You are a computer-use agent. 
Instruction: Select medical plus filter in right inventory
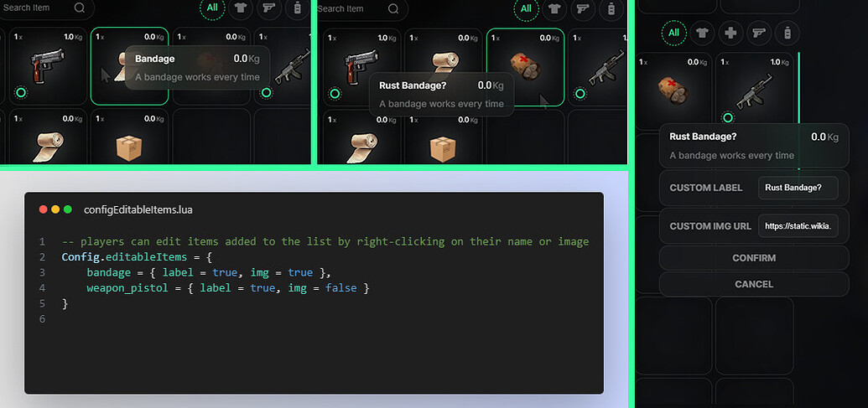(730, 33)
